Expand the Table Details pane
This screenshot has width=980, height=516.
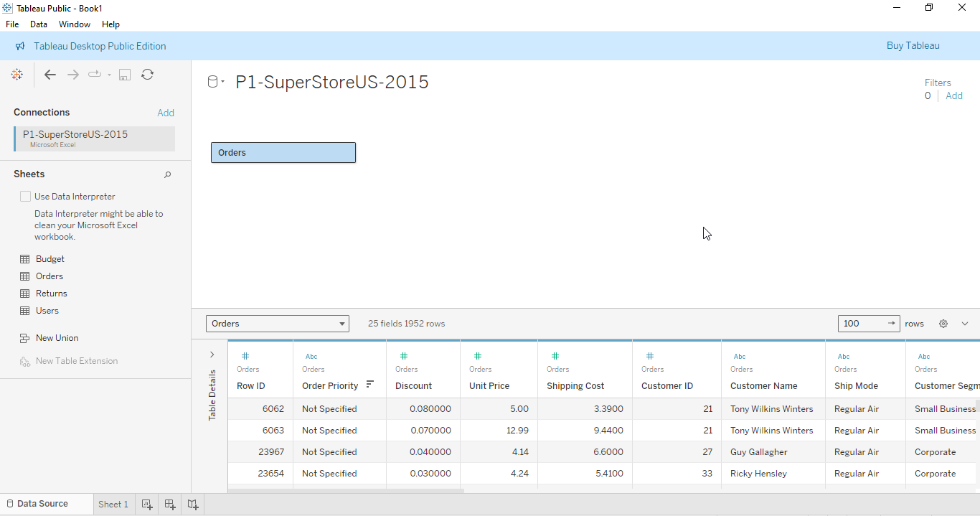(212, 355)
